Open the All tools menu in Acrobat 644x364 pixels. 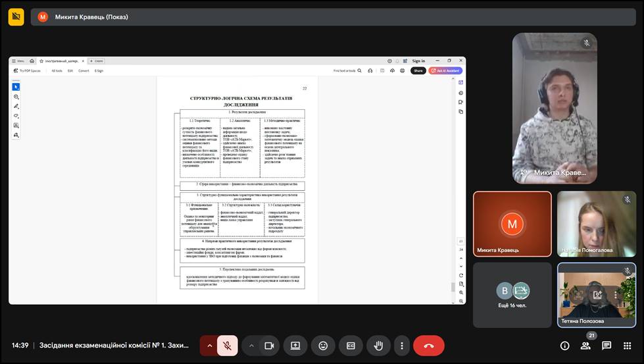click(x=57, y=70)
